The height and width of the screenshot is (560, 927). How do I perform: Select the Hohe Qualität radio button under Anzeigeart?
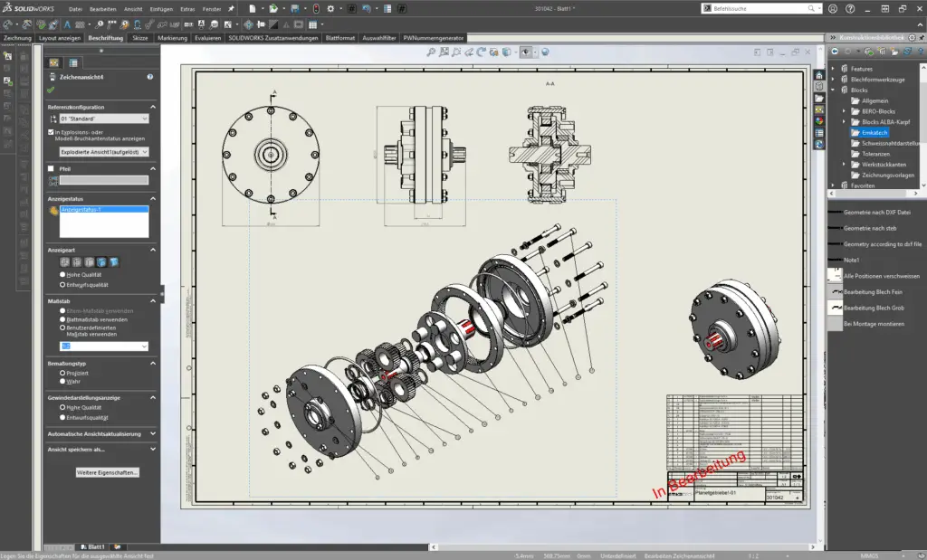(x=62, y=274)
